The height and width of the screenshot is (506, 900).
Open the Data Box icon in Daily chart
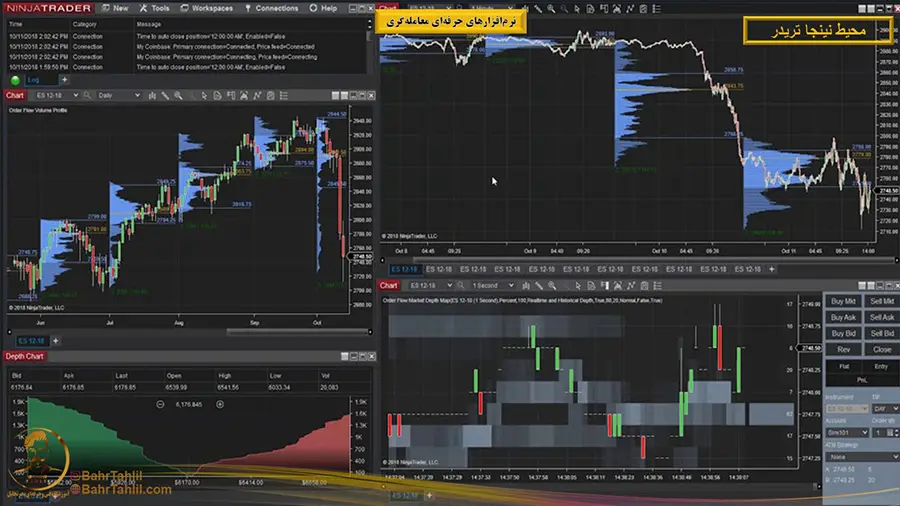218,96
